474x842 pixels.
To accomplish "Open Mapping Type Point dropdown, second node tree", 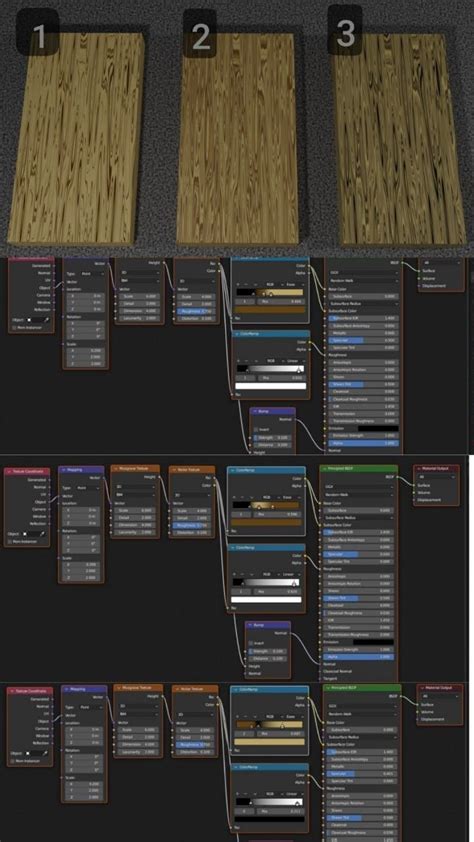I will (86, 488).
